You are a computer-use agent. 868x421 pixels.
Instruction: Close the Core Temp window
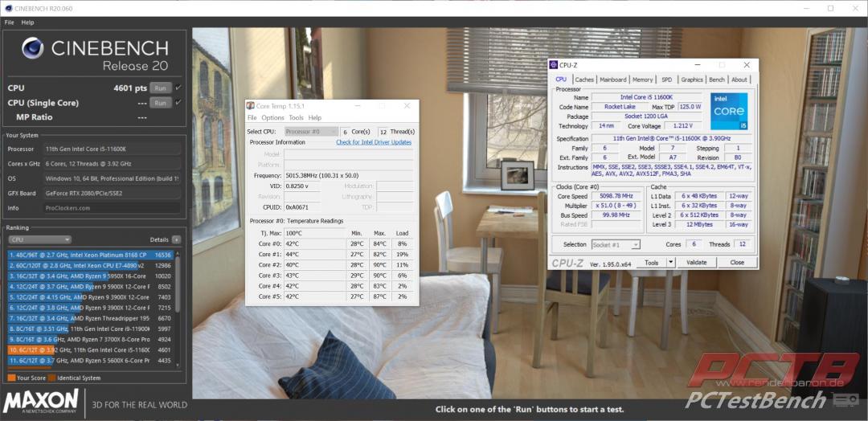tap(407, 106)
